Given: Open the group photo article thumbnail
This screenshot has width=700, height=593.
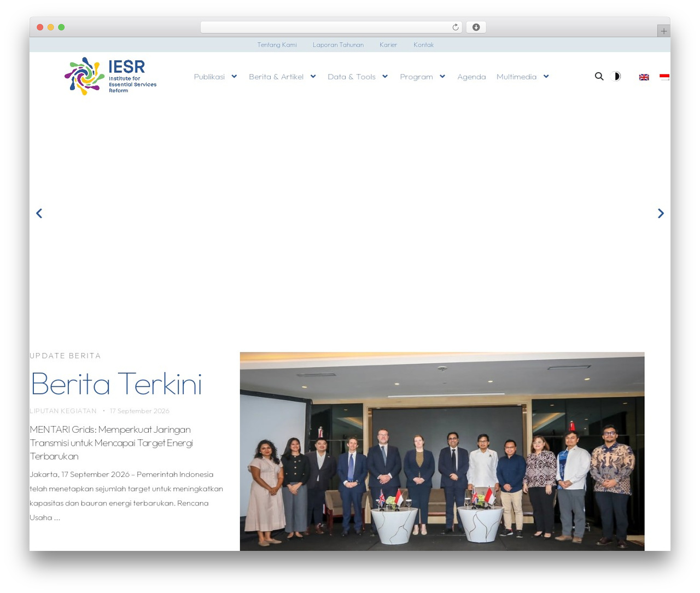Looking at the screenshot, I should tap(442, 451).
